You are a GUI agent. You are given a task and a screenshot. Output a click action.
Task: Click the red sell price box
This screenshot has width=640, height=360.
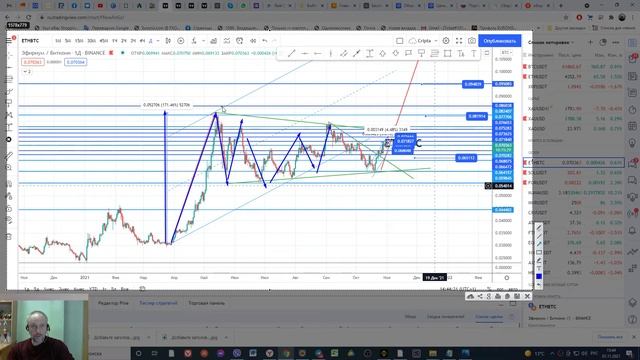pos(33,62)
